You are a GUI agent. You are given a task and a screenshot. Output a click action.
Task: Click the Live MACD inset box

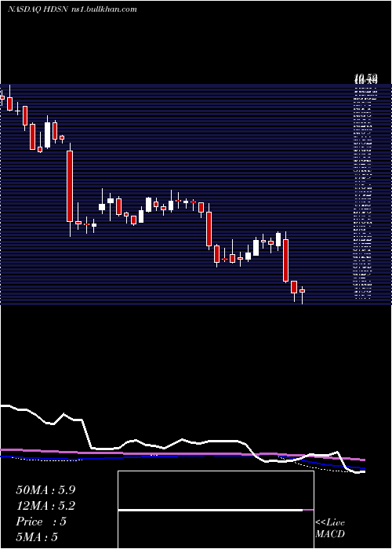coord(216,510)
